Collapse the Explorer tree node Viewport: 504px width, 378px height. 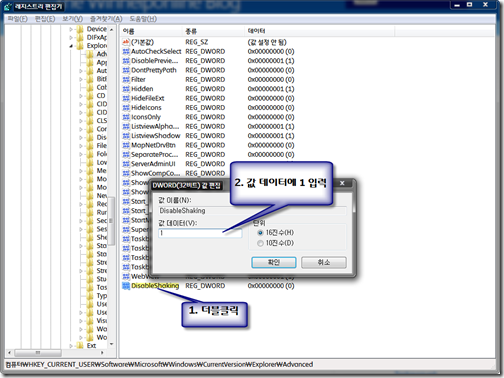point(71,46)
